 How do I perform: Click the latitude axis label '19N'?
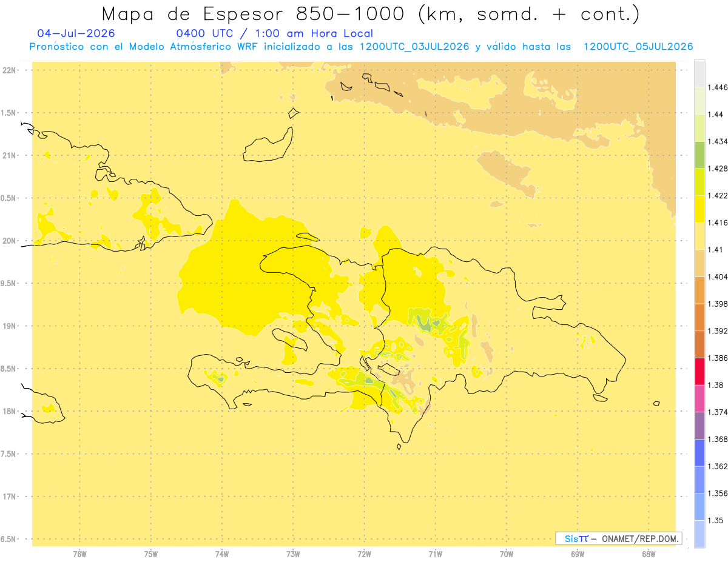pyautogui.click(x=10, y=326)
